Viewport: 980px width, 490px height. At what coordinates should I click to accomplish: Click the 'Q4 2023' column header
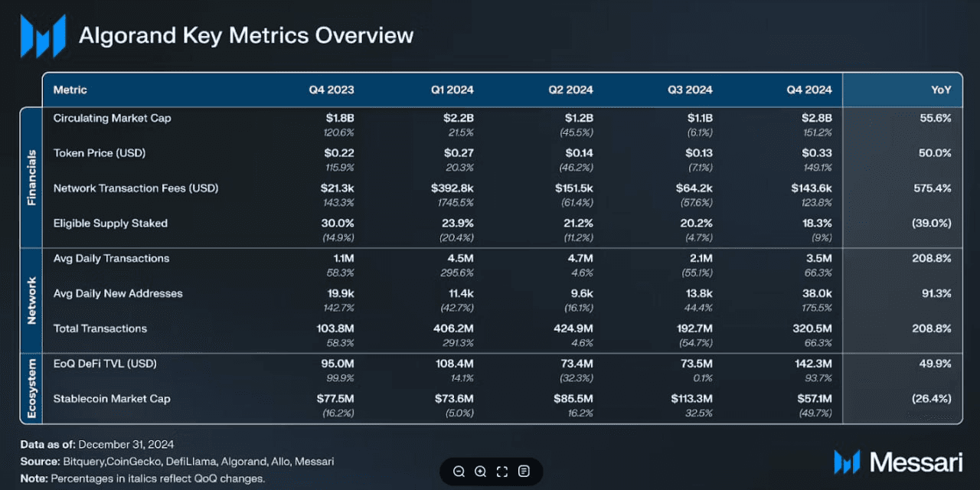[332, 90]
